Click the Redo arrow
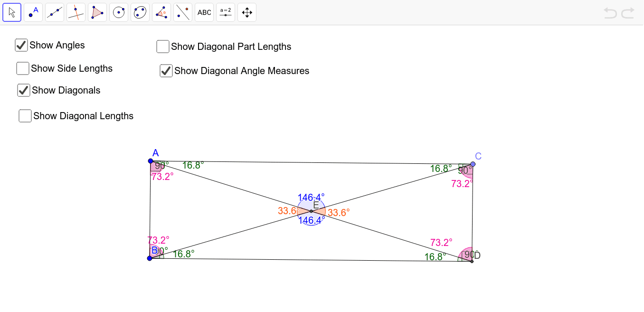The width and height of the screenshot is (644, 312). point(627,13)
